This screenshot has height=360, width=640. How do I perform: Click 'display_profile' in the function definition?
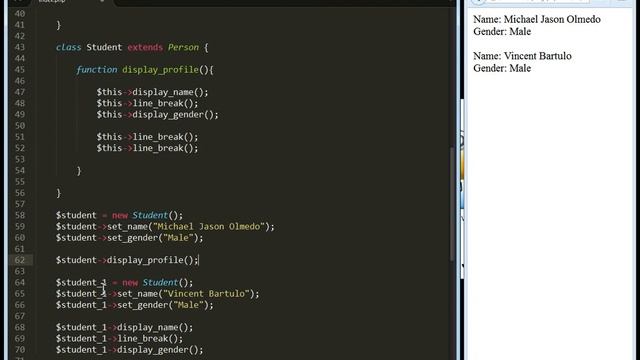160,70
